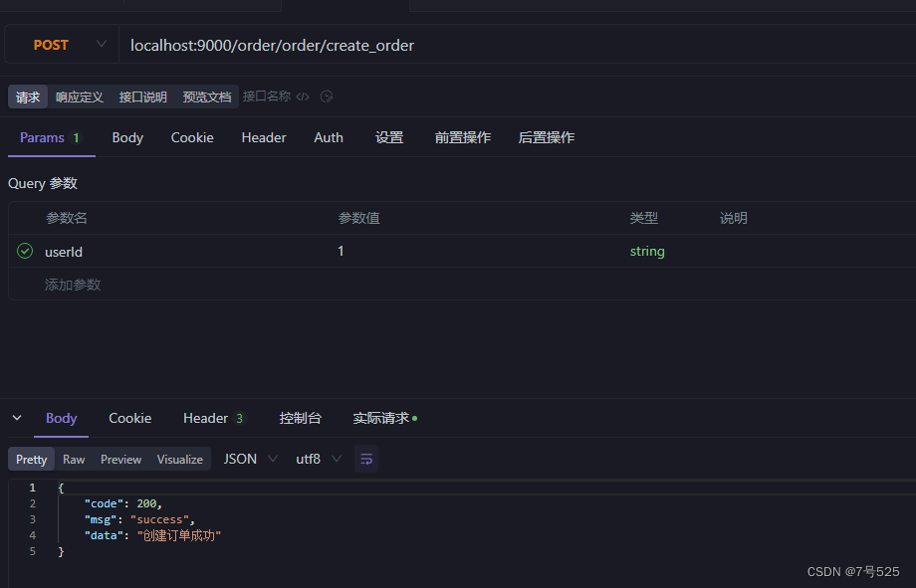916x588 pixels.
Task: Toggle the userId parameter enabled checkmark
Action: coord(24,251)
